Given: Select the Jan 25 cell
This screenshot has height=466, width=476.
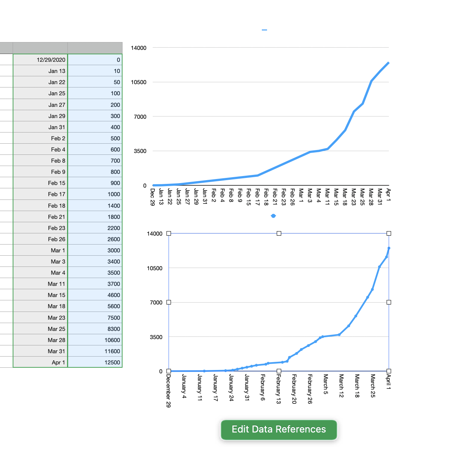Looking at the screenshot, I should [x=40, y=93].
